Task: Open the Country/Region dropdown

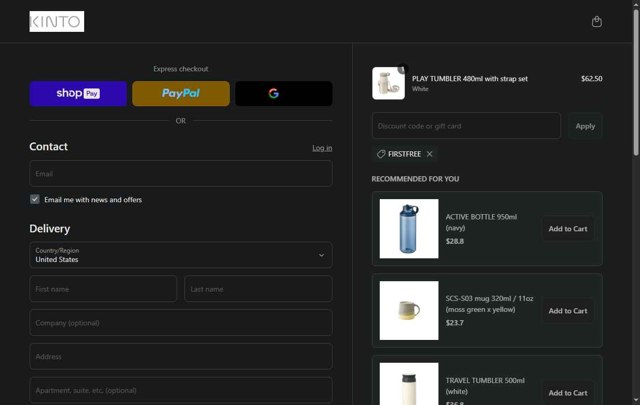Action: coord(181,255)
